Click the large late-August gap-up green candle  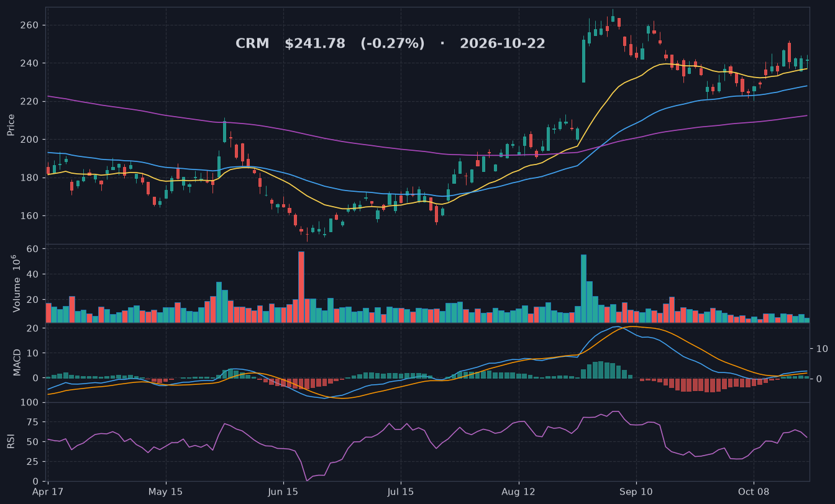[x=583, y=61]
